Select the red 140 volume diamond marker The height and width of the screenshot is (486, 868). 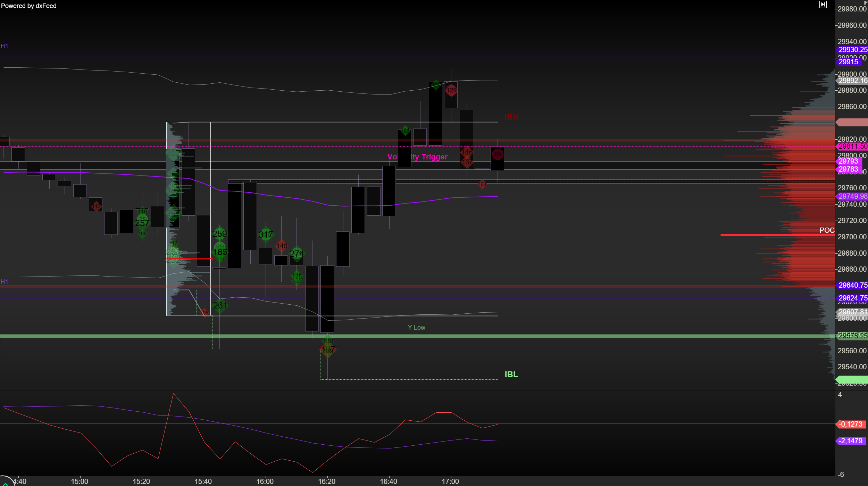[282, 246]
